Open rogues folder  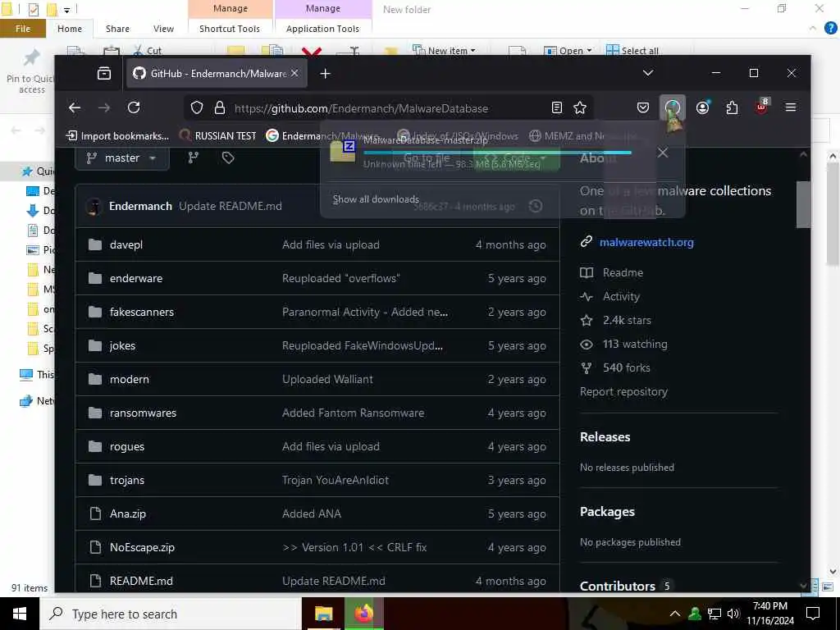click(x=127, y=447)
